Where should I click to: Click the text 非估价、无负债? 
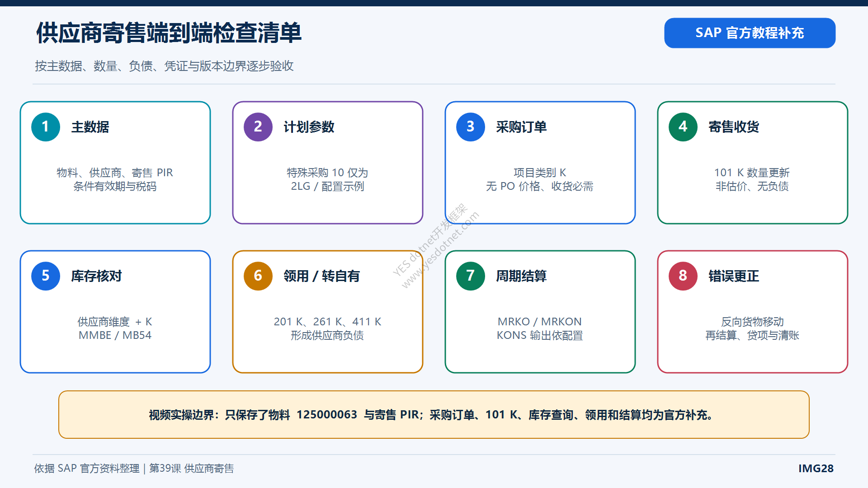[x=752, y=186]
